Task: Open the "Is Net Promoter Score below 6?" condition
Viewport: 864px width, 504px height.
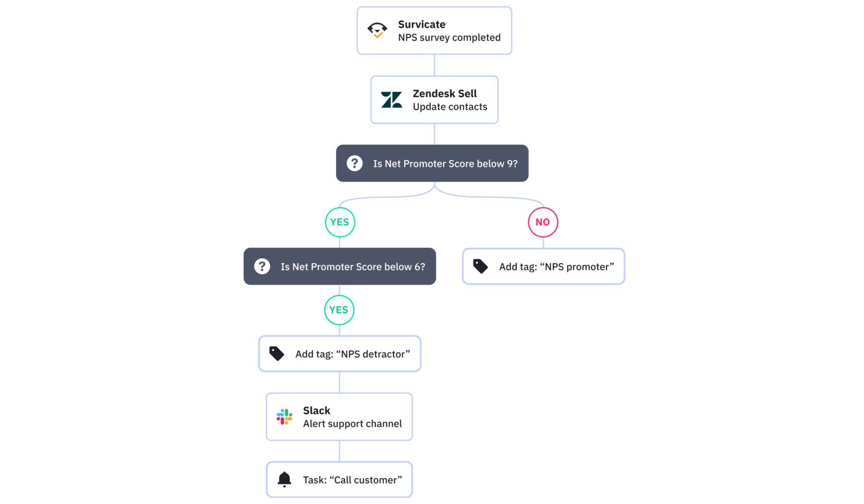Action: (353, 267)
